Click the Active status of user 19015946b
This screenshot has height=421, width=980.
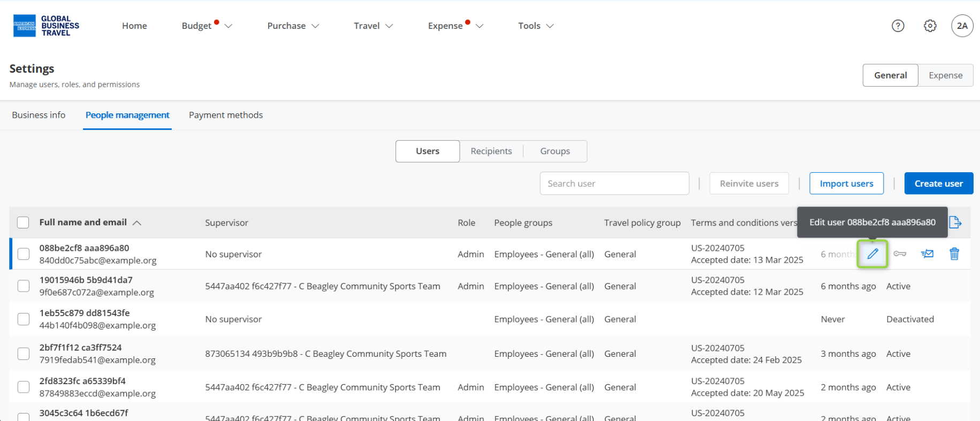point(898,286)
